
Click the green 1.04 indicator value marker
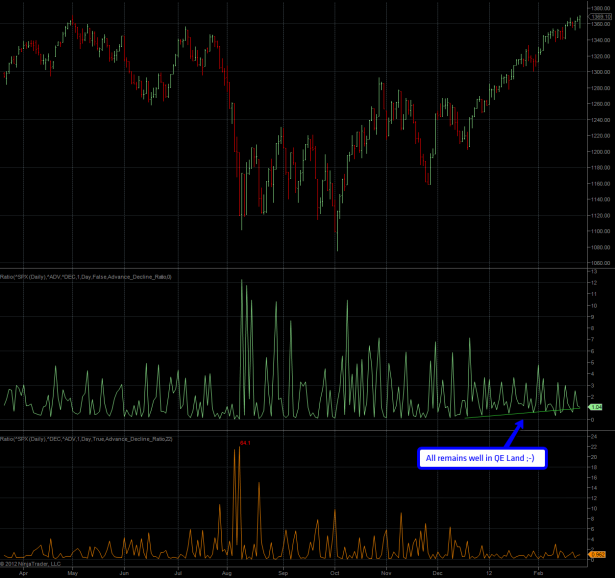(x=596, y=407)
